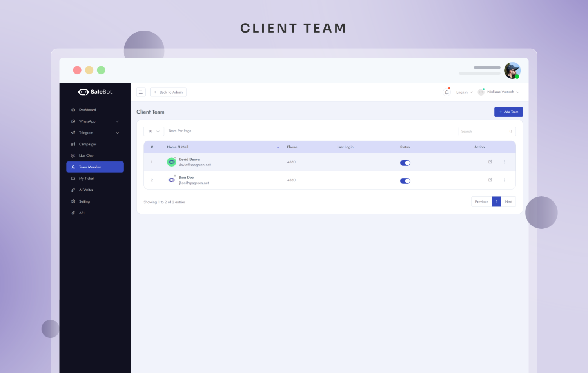Viewport: 588px width, 373px height.
Task: Click the edit icon for Devid Denvar
Action: 490,162
